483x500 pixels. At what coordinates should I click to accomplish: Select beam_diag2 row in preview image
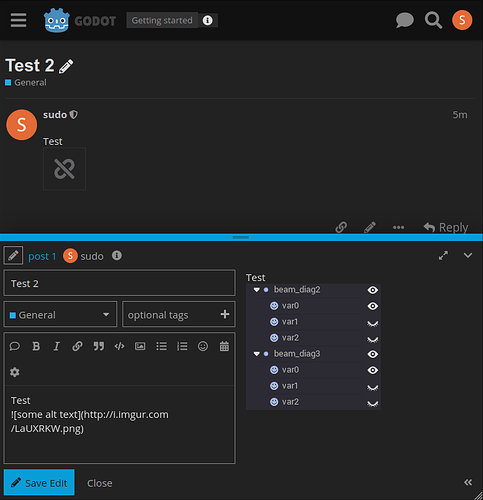coord(313,290)
